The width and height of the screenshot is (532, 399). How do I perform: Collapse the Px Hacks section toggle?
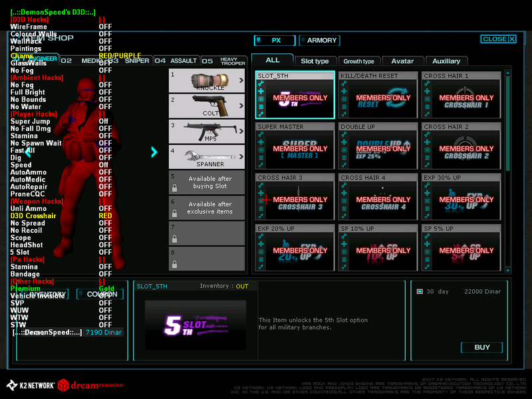[102, 259]
